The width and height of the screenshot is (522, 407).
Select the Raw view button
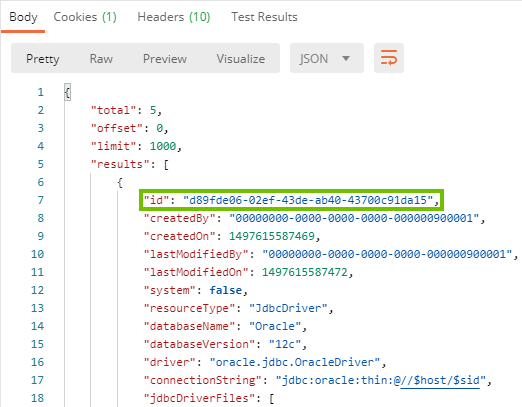pyautogui.click(x=101, y=59)
